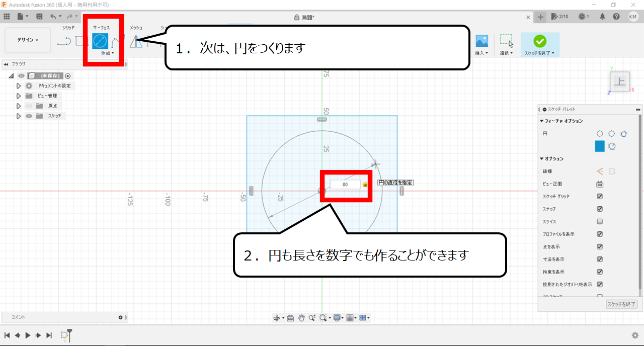Collapse the フィーチャ オプション section
Image resolution: width=644 pixels, height=346 pixels.
[x=541, y=121]
